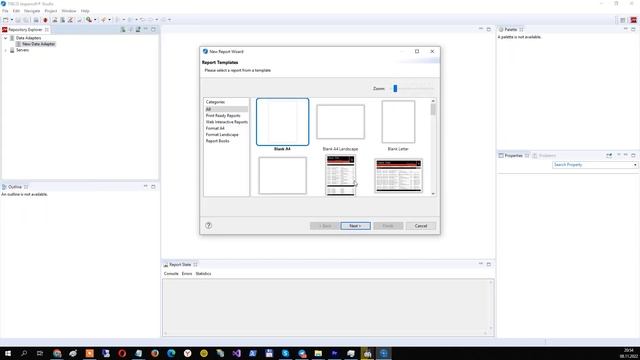Minimize the Palette panel
Viewport: 640px width, 360px height.
pyautogui.click(x=626, y=29)
